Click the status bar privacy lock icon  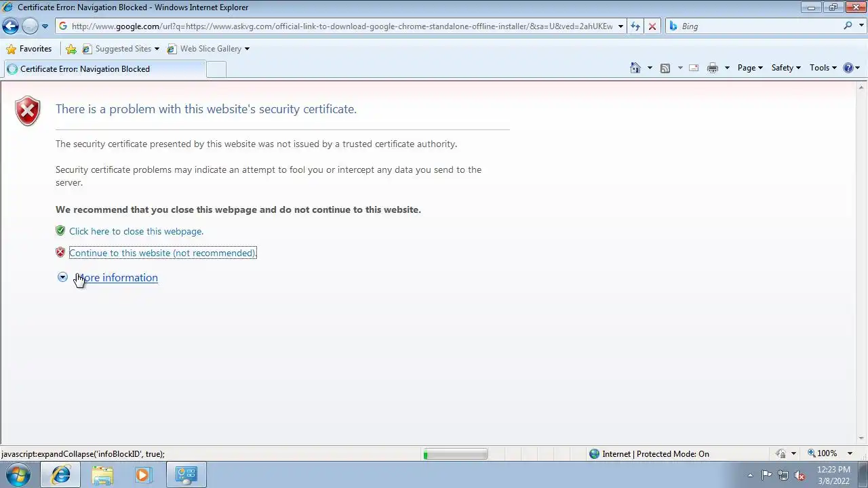point(781,453)
